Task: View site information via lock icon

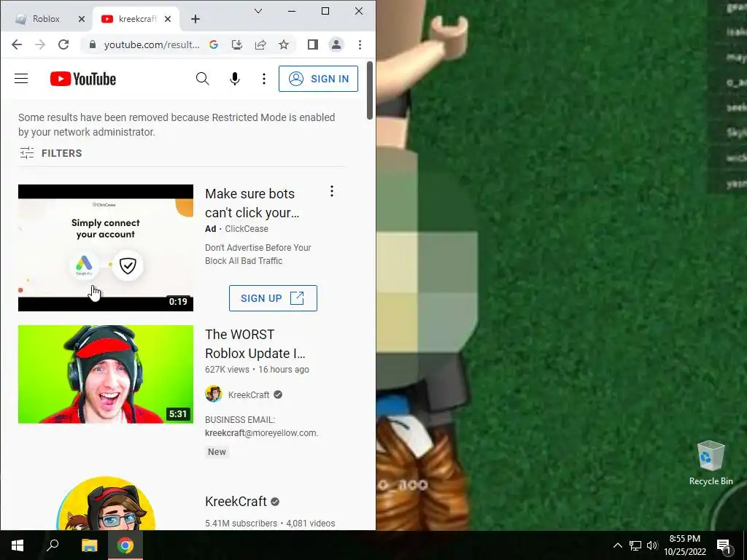Action: [93, 44]
